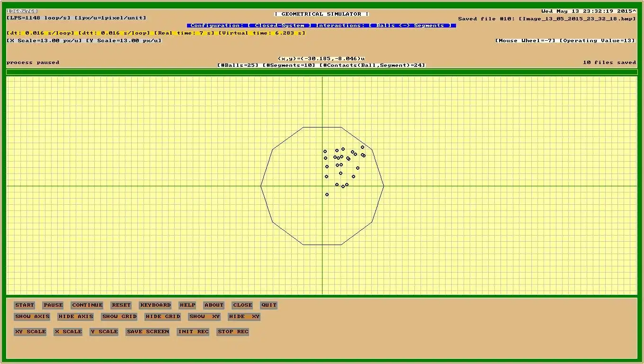644x364 pixels.
Task: Click the GEOMETRICAL SIMULATOR title text
Action: click(x=322, y=14)
